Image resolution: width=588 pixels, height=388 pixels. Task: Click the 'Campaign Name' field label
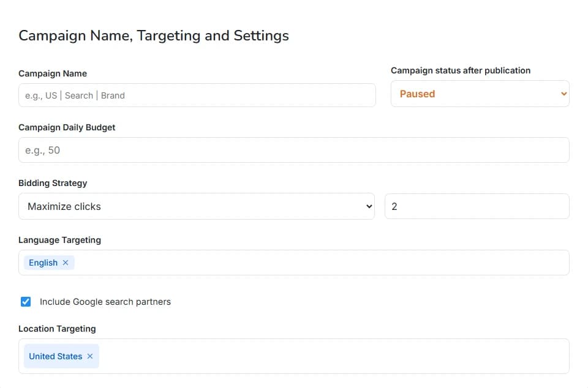pyautogui.click(x=53, y=73)
